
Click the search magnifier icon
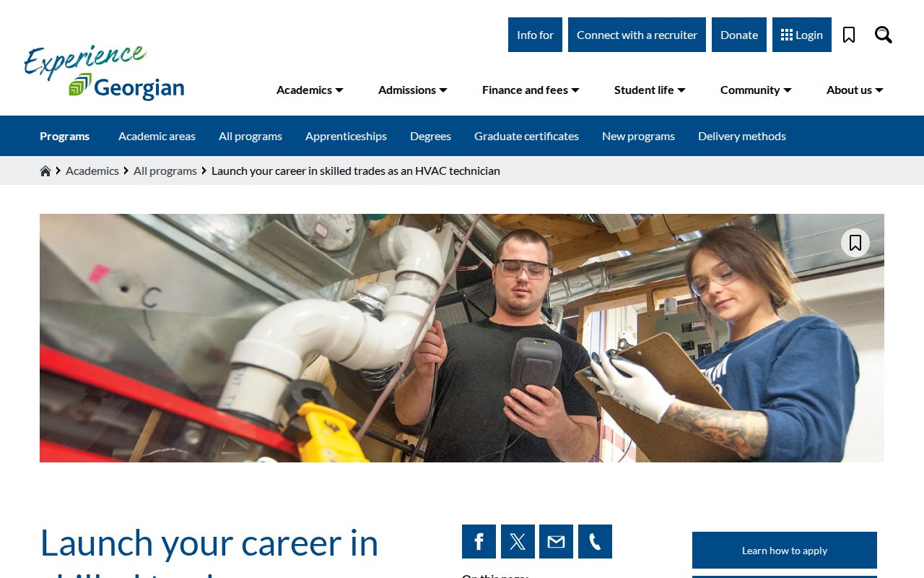coord(883,35)
